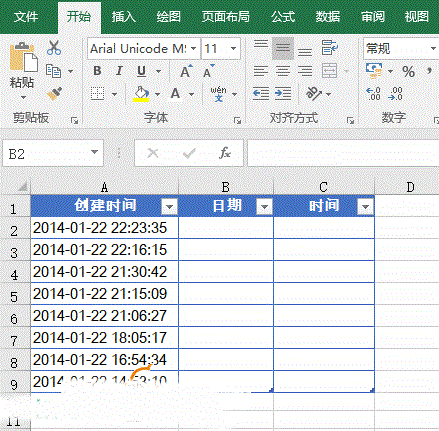439x431 pixels.
Task: Click the Cut scissors icon
Action: pyautogui.click(x=54, y=48)
